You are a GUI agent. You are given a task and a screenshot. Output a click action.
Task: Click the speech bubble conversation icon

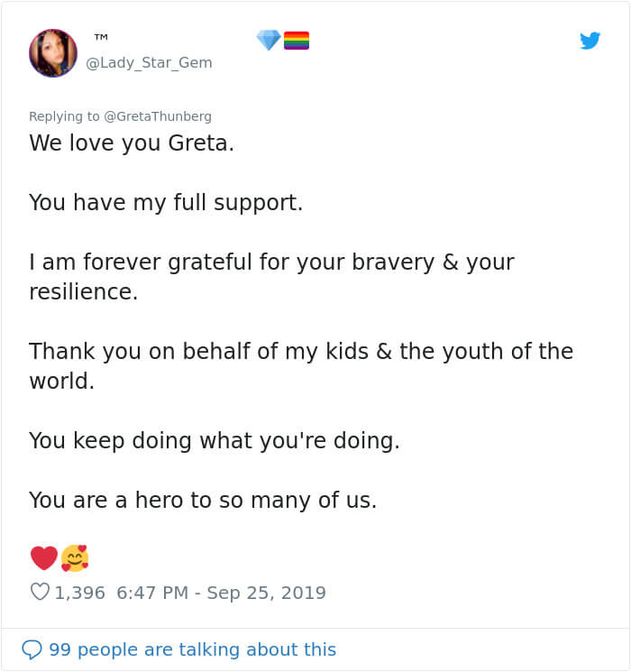click(32, 649)
